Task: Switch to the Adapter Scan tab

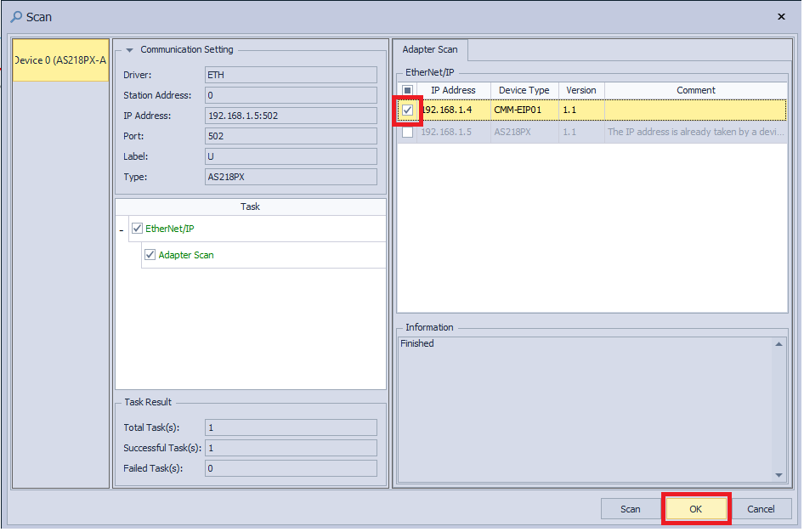Action: click(x=430, y=50)
